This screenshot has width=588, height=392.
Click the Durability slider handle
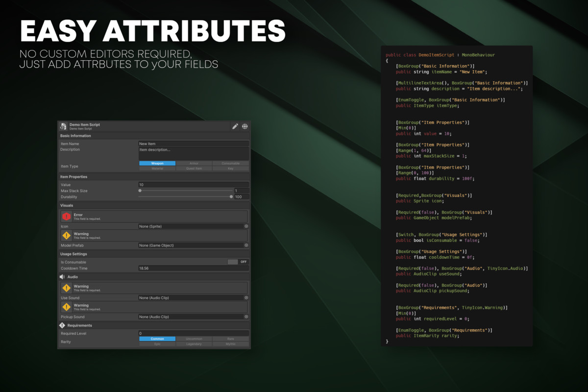pyautogui.click(x=231, y=197)
